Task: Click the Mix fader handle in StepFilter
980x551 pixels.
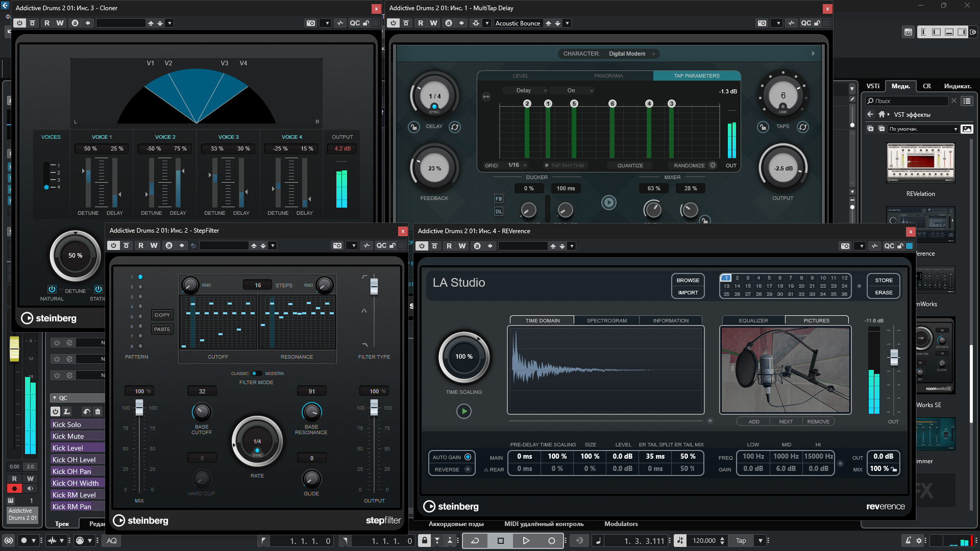Action: [x=139, y=407]
